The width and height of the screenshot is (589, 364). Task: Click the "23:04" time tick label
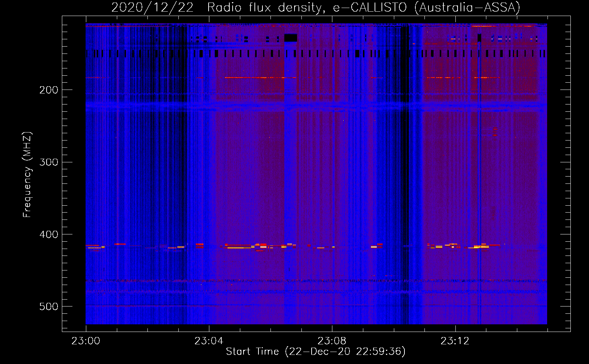coord(209,341)
